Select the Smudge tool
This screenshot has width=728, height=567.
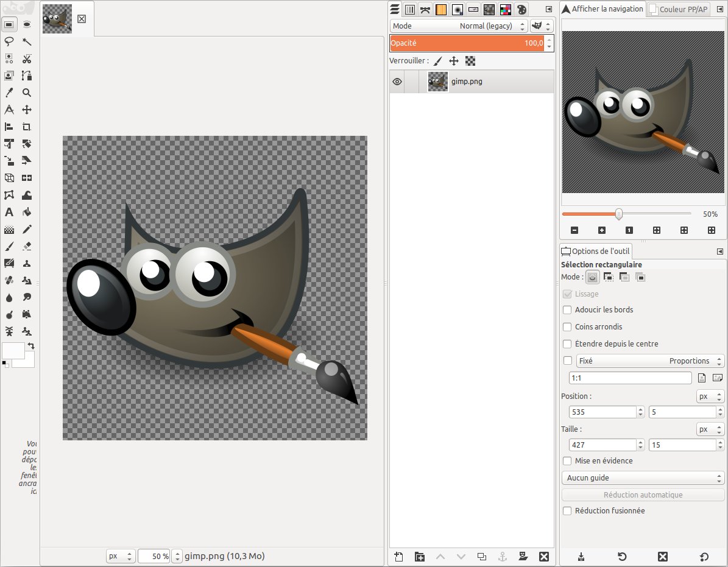(27, 297)
